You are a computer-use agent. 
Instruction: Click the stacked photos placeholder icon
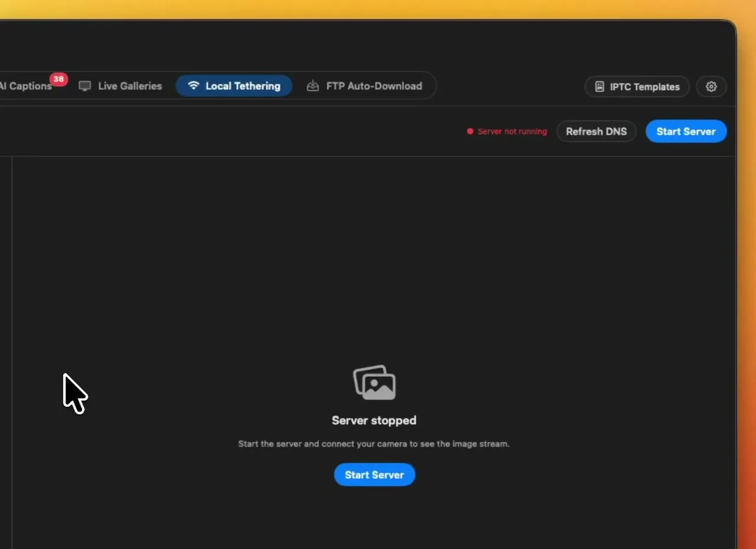[374, 382]
